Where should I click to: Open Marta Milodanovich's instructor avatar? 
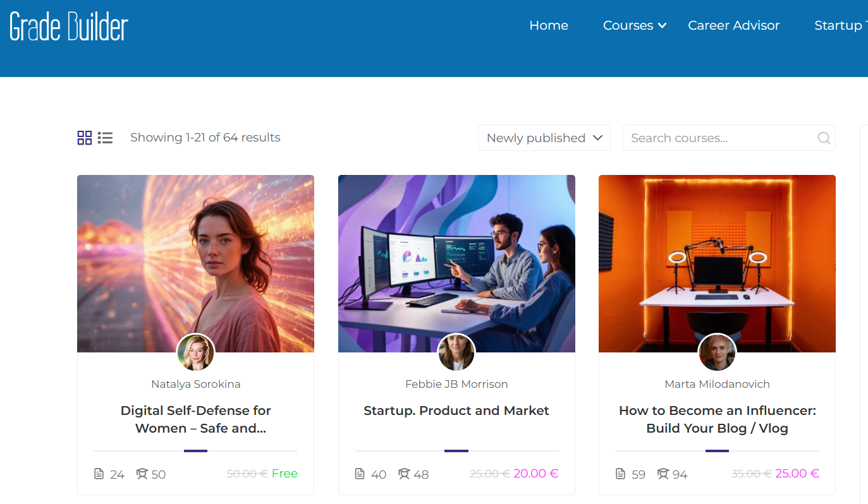[x=717, y=352]
